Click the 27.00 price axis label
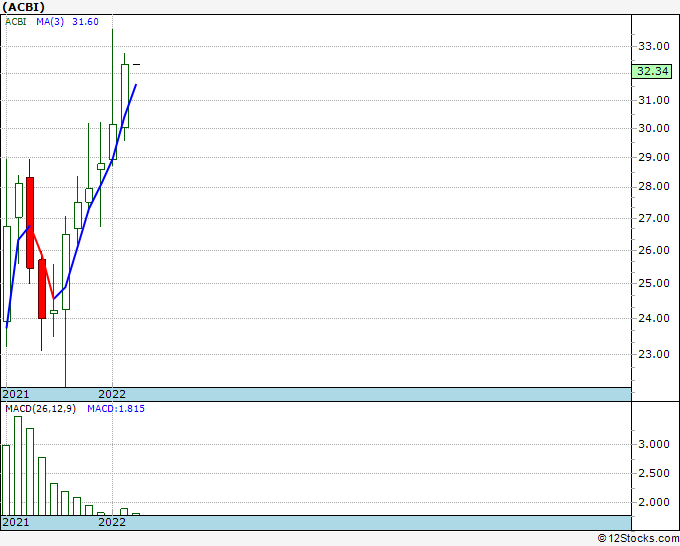The height and width of the screenshot is (546, 680). 654,218
